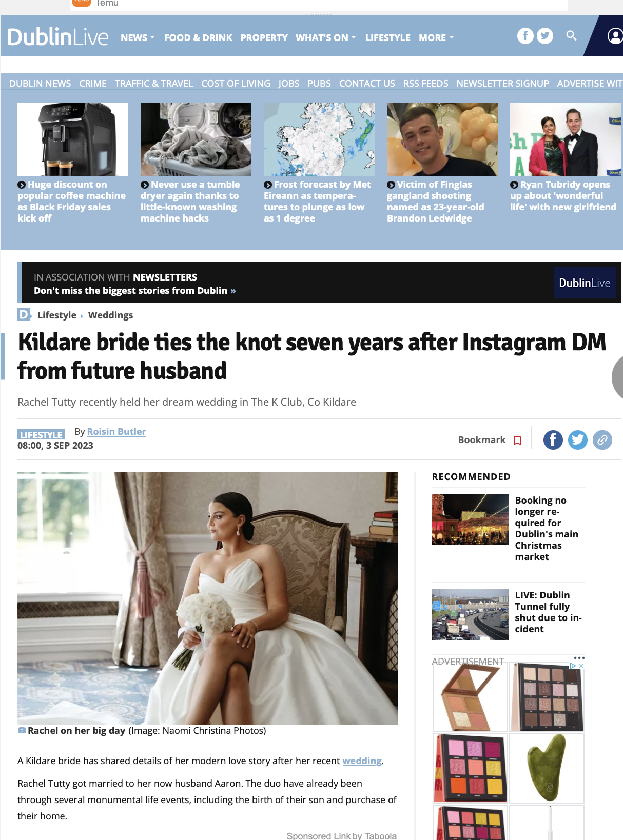
Task: Expand the NEWS dropdown menu
Action: (x=138, y=37)
